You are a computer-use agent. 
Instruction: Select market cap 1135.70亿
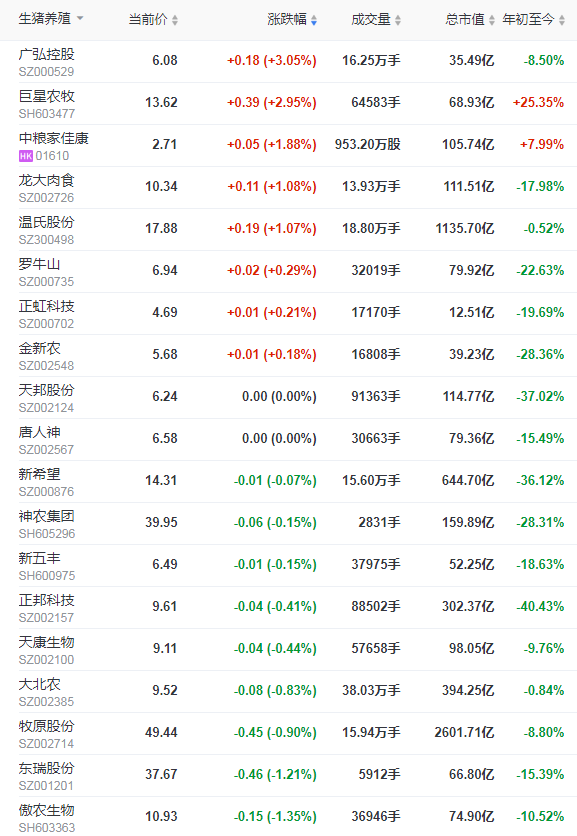click(465, 229)
